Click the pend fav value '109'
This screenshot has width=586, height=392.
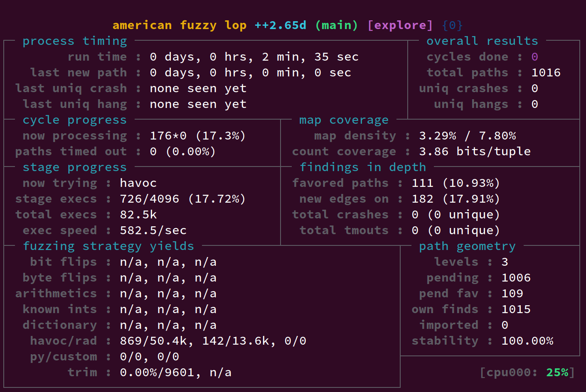tap(512, 294)
